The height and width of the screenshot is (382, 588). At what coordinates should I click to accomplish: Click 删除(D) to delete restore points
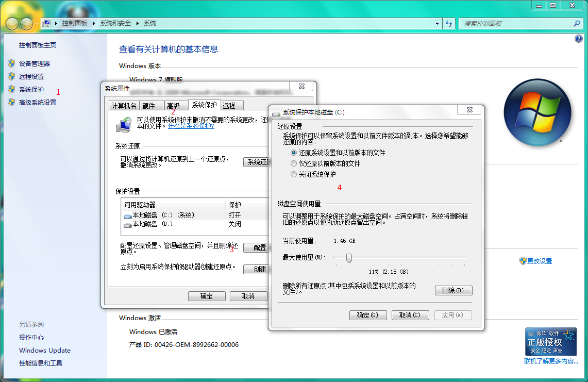tap(453, 290)
